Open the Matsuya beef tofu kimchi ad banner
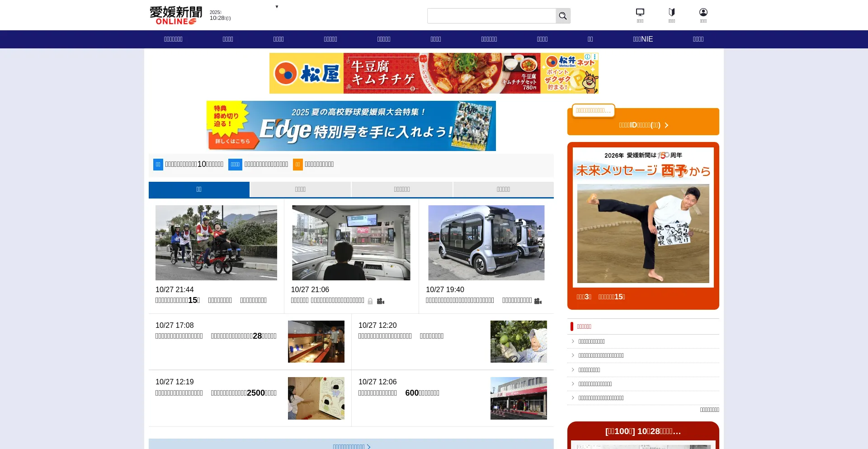This screenshot has height=449, width=868. (x=434, y=73)
